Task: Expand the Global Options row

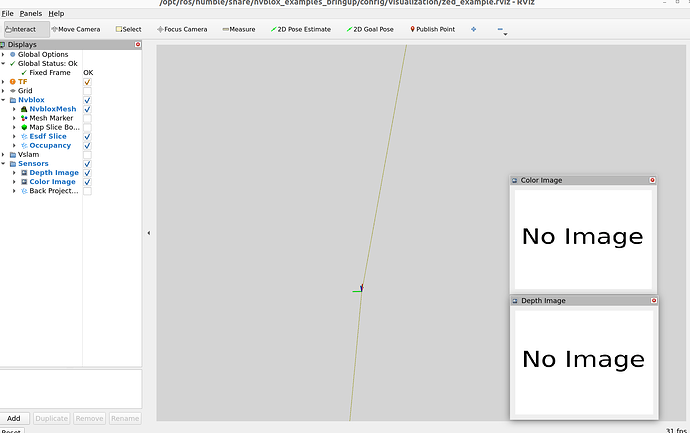Action: click(x=3, y=55)
